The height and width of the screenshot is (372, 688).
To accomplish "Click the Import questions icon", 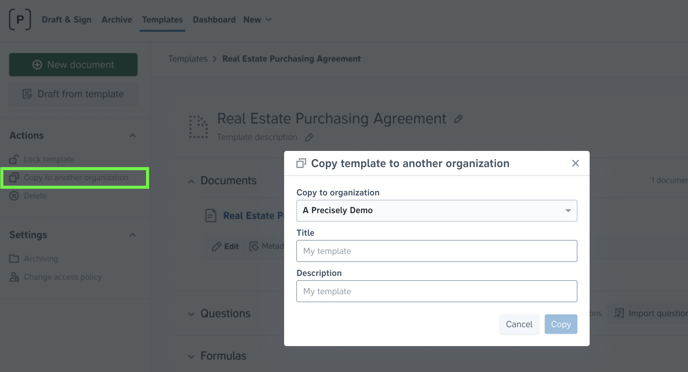I will click(x=619, y=313).
